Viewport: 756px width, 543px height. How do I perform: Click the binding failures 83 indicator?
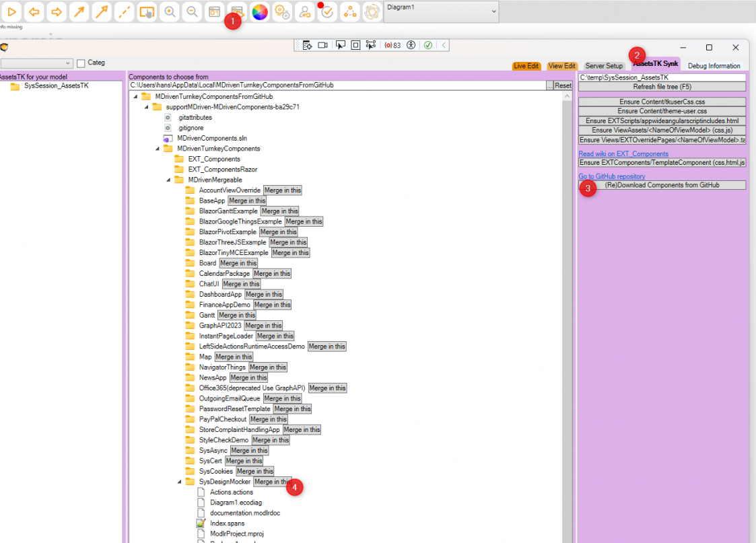[x=392, y=45]
